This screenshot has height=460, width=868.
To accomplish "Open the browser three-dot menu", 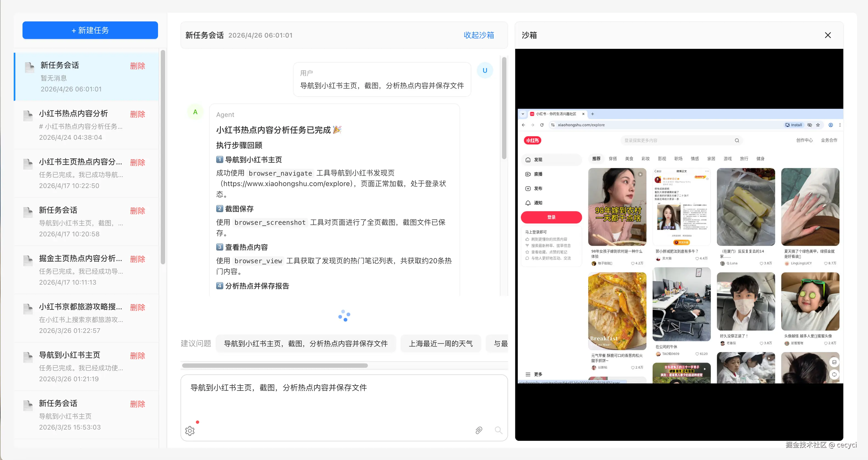I will (x=840, y=125).
